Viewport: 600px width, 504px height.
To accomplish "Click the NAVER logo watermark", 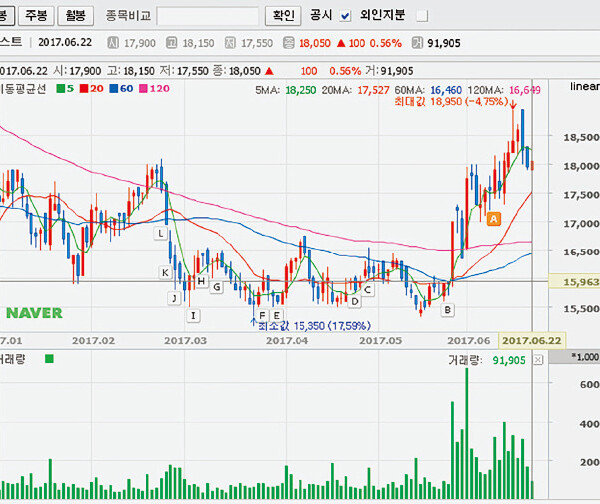I will [33, 313].
